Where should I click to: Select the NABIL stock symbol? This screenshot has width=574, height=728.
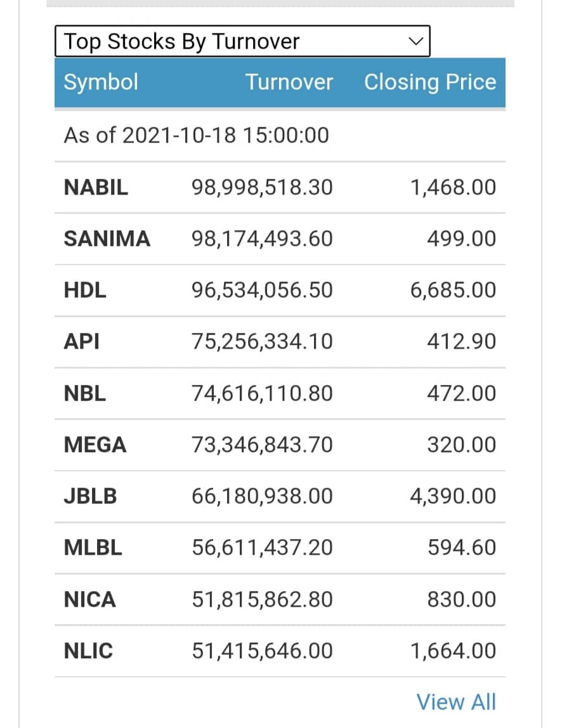coord(96,188)
